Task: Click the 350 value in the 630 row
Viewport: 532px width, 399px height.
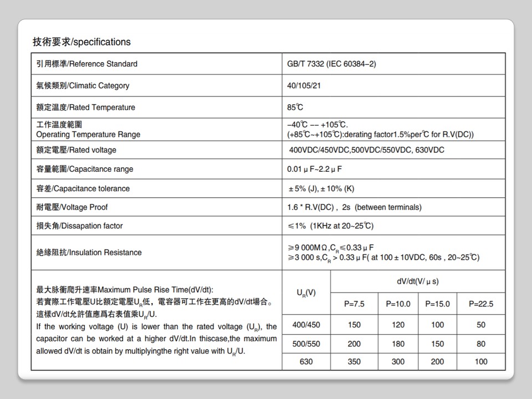Action: [354, 361]
